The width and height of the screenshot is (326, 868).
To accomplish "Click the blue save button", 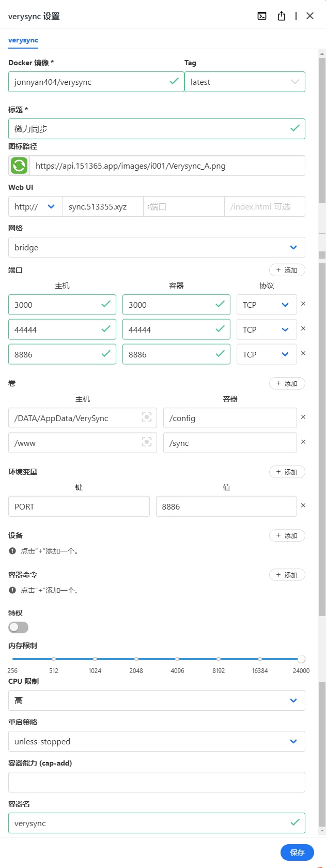I will pos(297,852).
